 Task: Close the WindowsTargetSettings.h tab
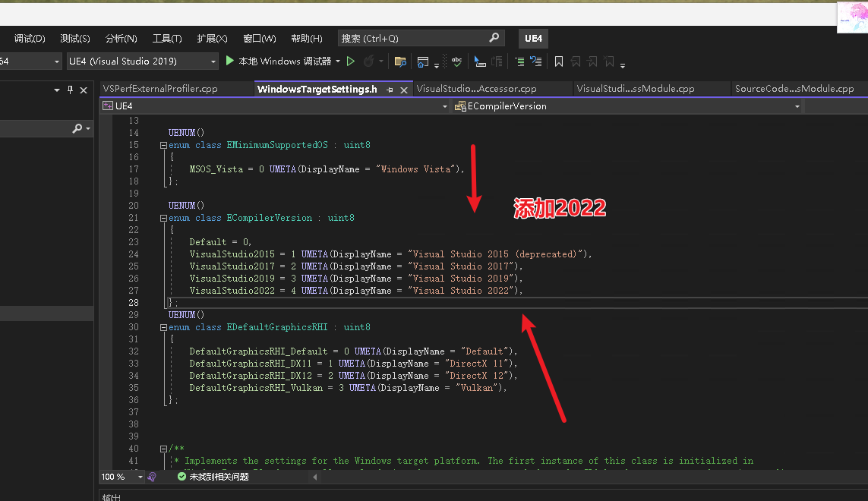(404, 90)
